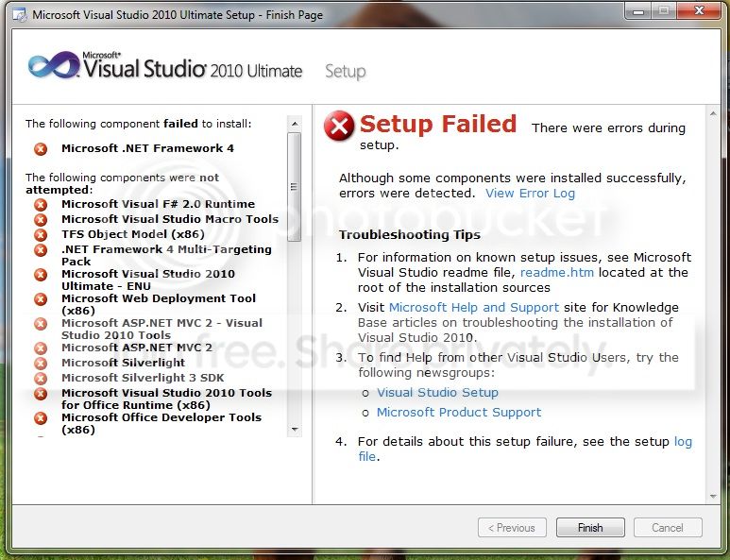Select 'Microsoft Visual F# 2.0 Runtime' text
730x560 pixels.
[159, 204]
